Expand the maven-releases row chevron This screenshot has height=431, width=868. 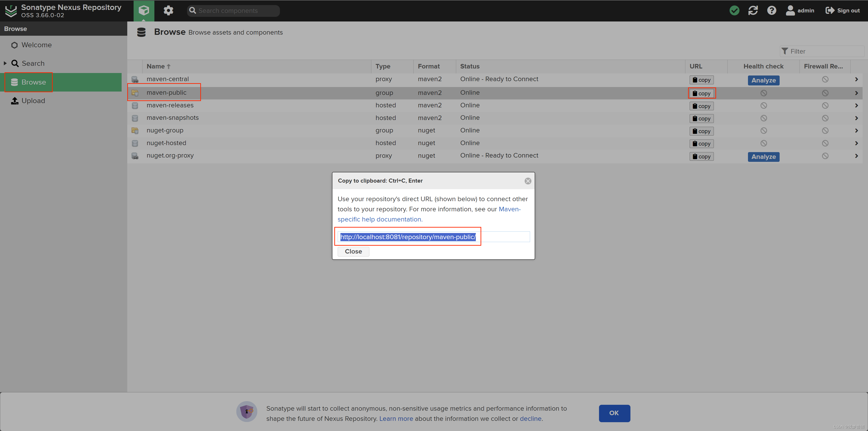(856, 106)
